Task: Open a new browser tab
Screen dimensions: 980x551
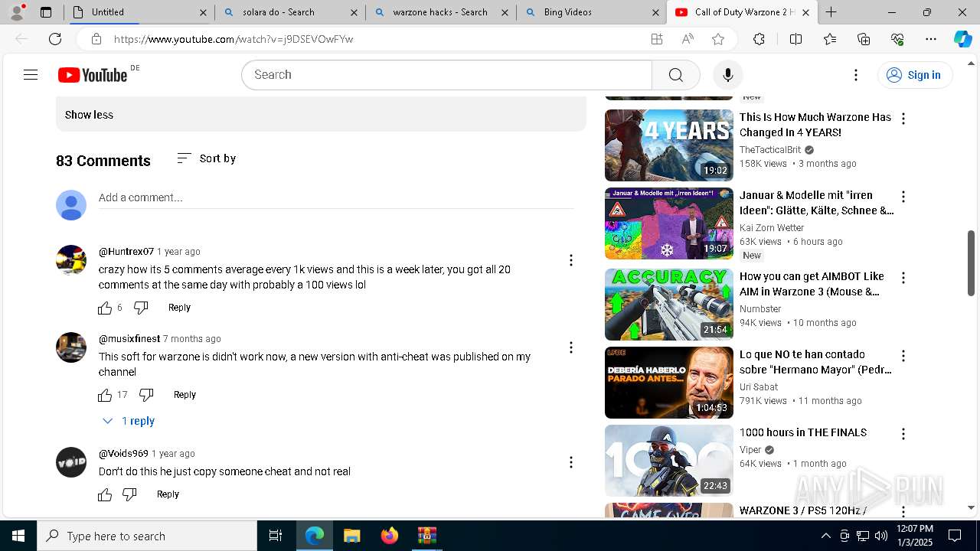Action: coord(831,12)
